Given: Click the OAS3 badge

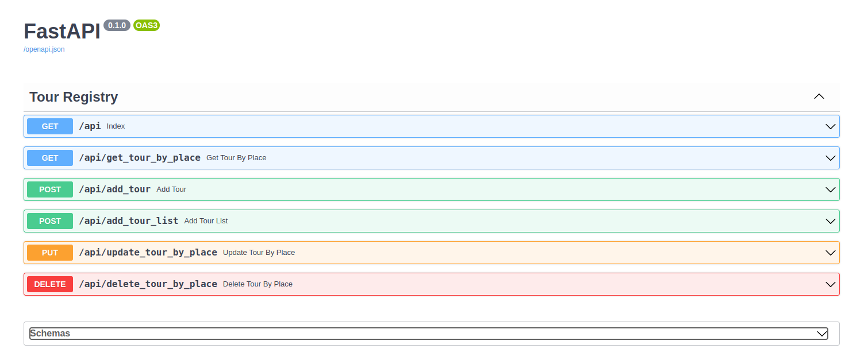Looking at the screenshot, I should [x=147, y=25].
